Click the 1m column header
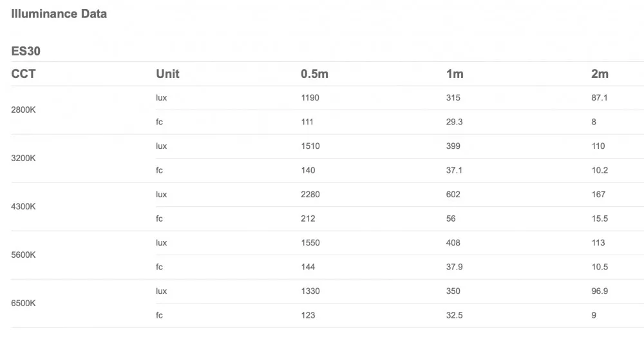Viewport: 644px width, 339px height. pyautogui.click(x=455, y=74)
